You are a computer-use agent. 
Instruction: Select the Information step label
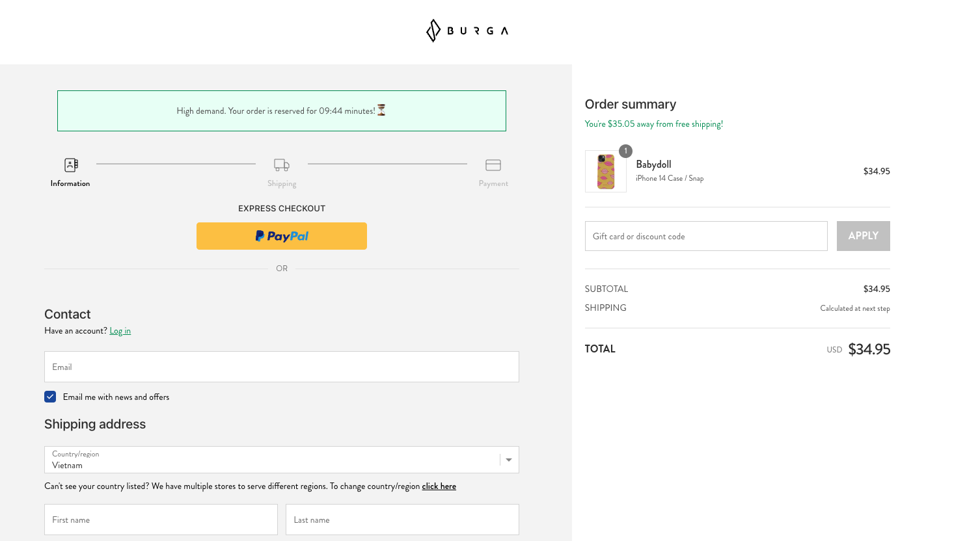click(x=70, y=183)
